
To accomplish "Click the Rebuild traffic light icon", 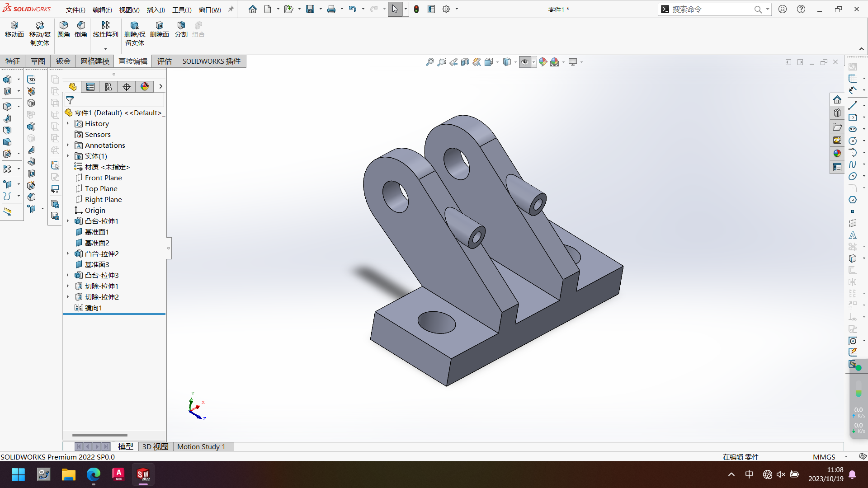I will [416, 9].
